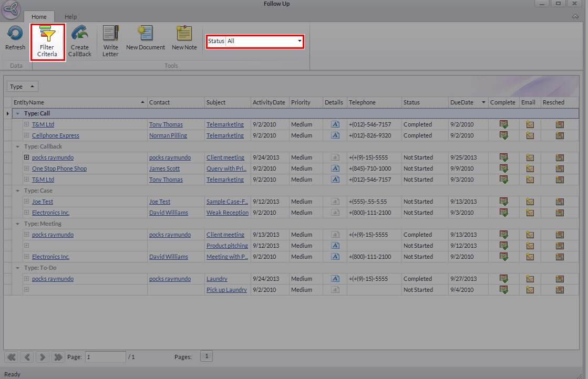Sort by the DueDate column header
The height and width of the screenshot is (379, 588).
461,102
